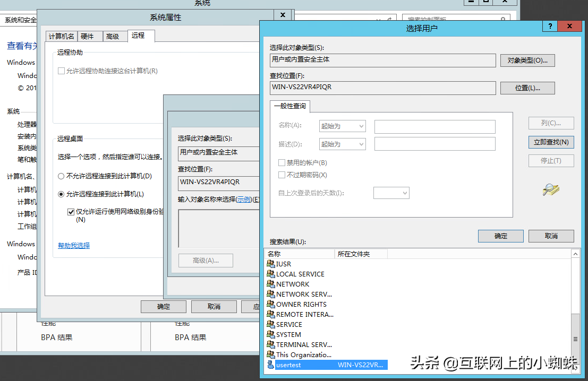Select the SYSTEM row text
Screen dimensions: 588x381
coord(289,335)
